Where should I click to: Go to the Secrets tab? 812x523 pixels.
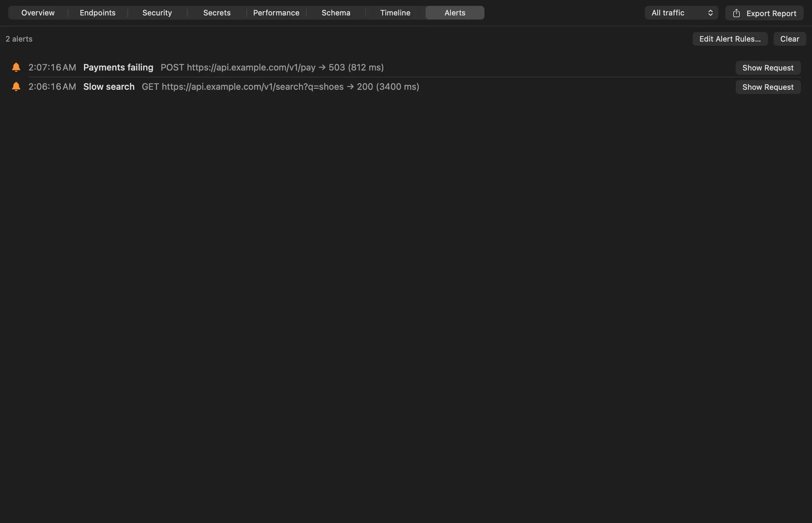(217, 13)
